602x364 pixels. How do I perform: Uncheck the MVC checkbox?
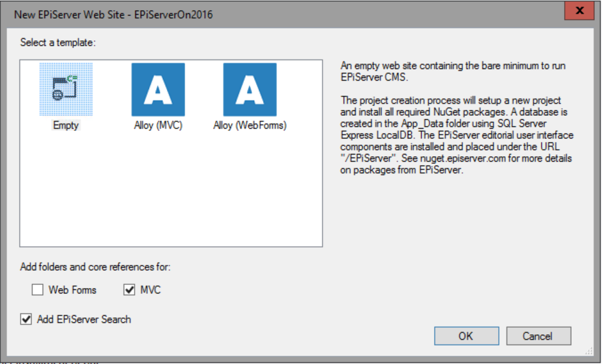[130, 290]
